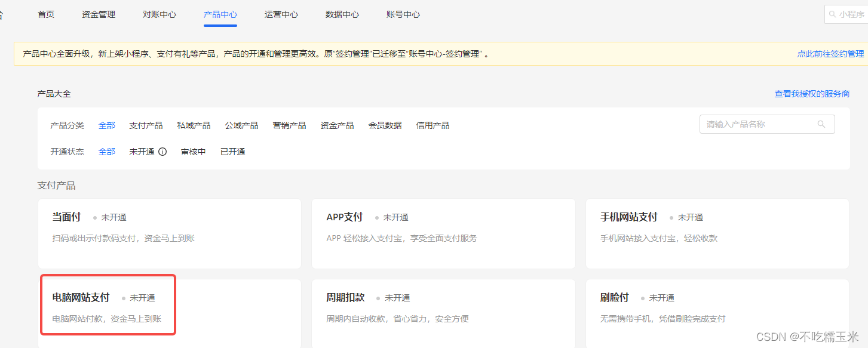
Task: Click the 支付产品 section heading
Action: click(56, 186)
